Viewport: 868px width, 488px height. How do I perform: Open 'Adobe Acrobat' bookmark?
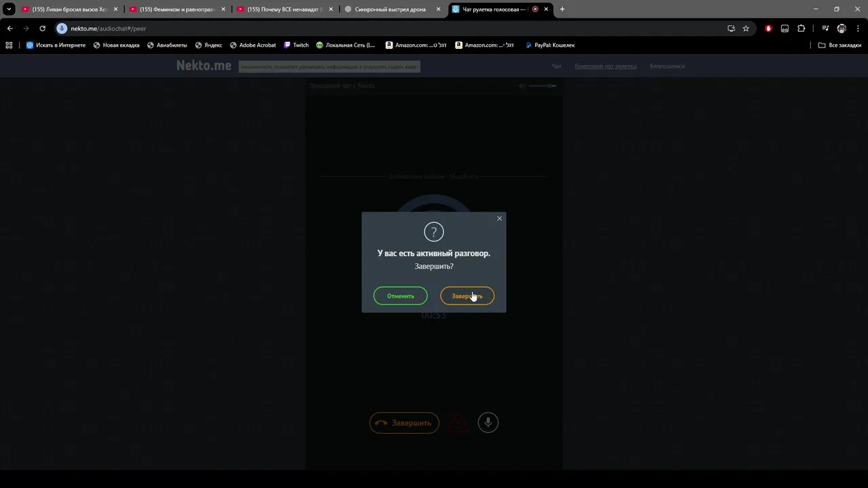(253, 45)
